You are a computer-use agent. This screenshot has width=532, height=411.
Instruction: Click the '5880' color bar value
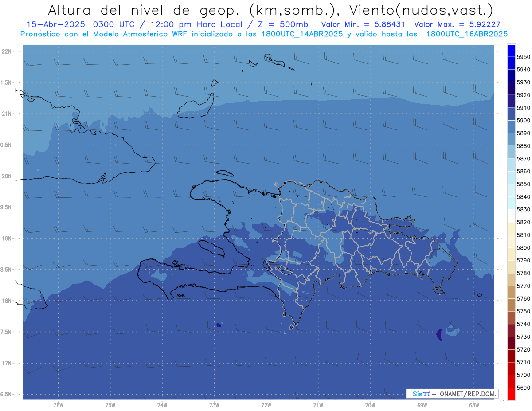coord(524,146)
